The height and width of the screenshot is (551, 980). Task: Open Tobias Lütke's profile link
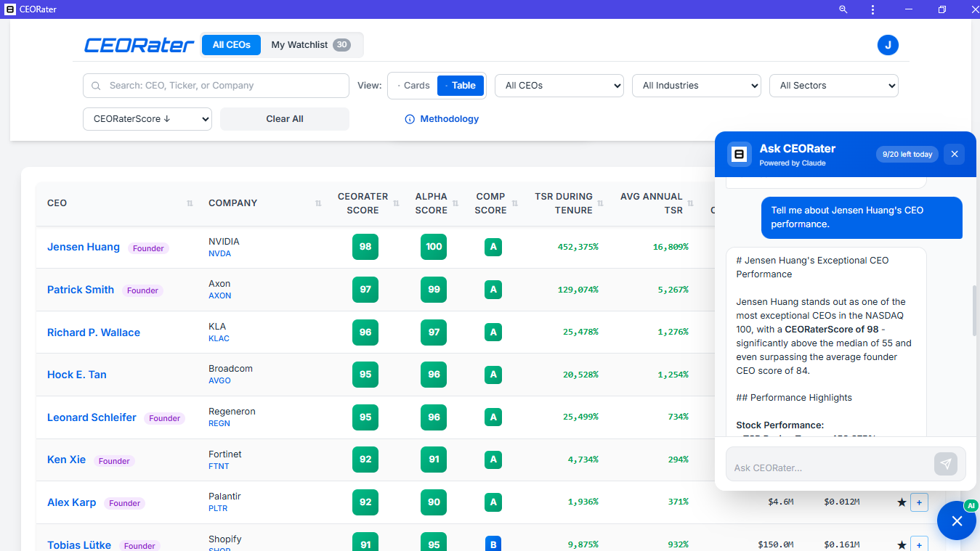pos(79,544)
